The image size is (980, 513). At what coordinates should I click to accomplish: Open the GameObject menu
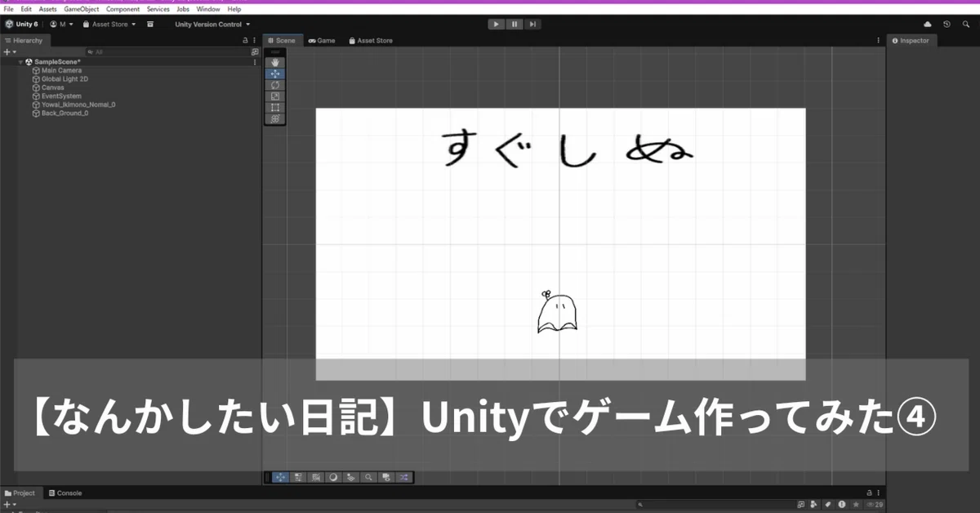pyautogui.click(x=82, y=9)
